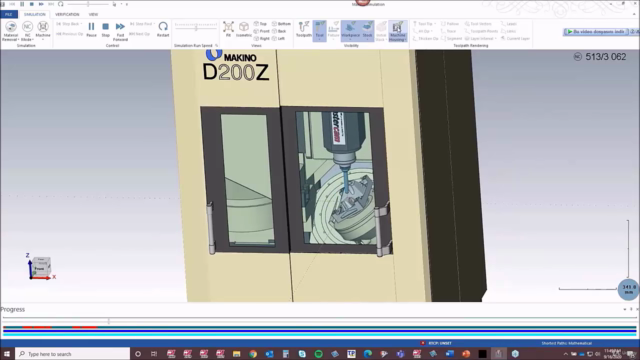The width and height of the screenshot is (640, 360).
Task: Fast Forward the simulation
Action: (x=120, y=31)
